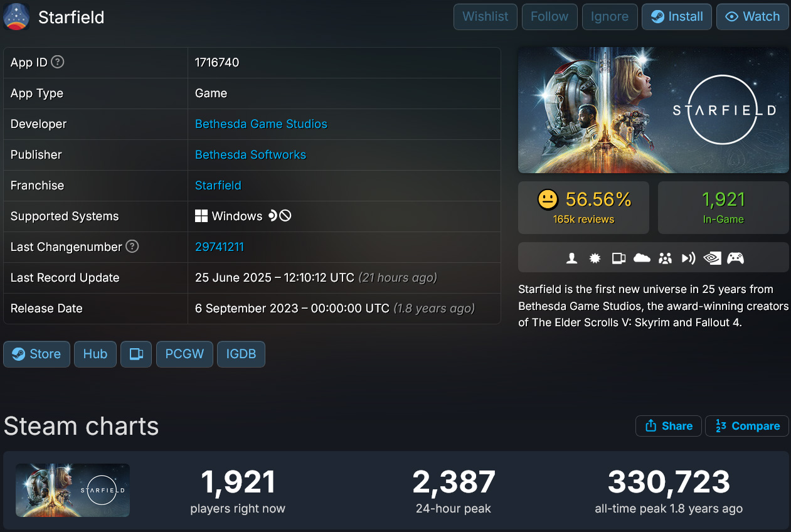Add Starfield to Wishlist

486,17
